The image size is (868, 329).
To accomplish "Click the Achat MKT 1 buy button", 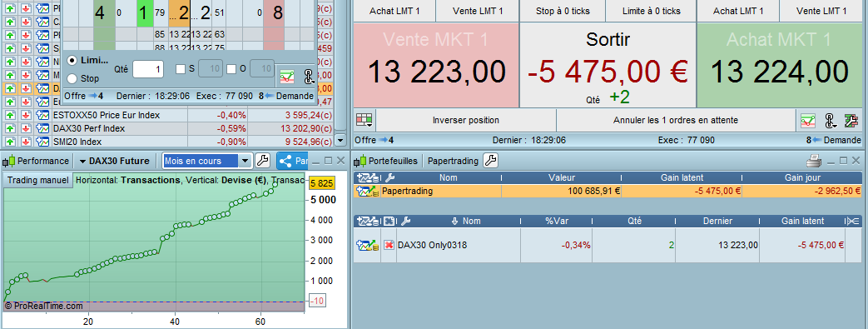I will pos(780,65).
